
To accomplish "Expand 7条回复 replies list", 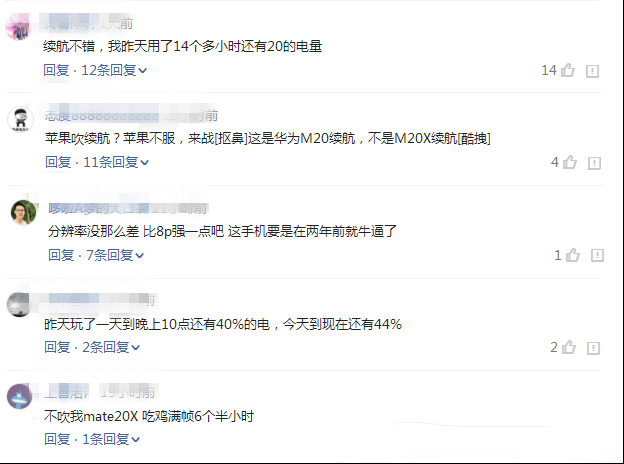I will click(x=115, y=255).
